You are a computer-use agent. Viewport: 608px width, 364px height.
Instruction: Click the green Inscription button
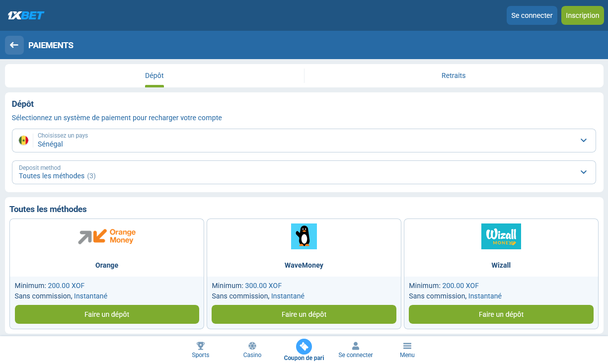[583, 15]
